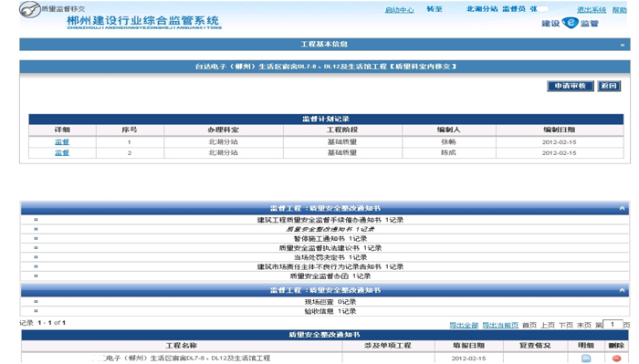Screen dimensions: 639x364
Task: Click the 返回 button
Action: (609, 86)
